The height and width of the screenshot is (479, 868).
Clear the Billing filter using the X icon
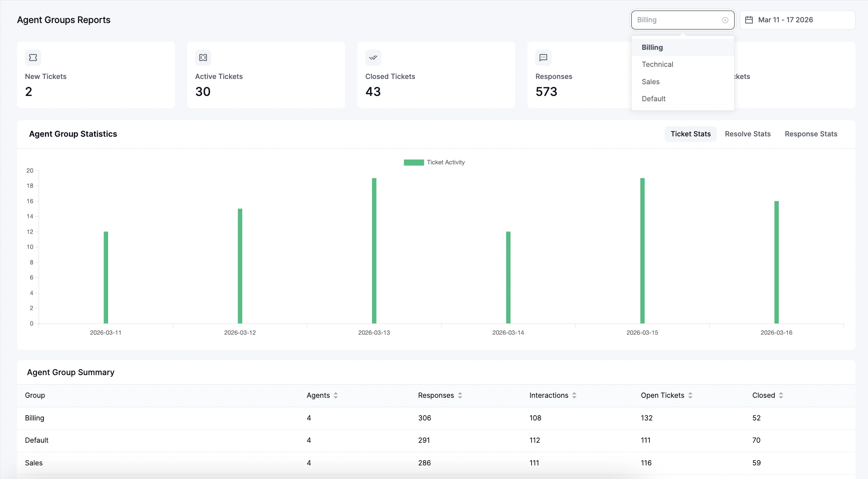[x=725, y=20]
